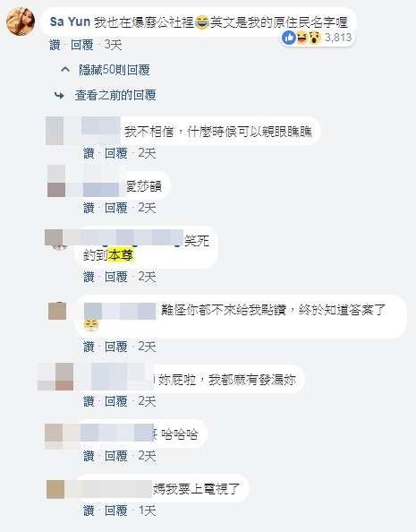Collapse replies with 隱藏50則回覆 chevron
Screen dimensions: 416x532
(x=65, y=70)
